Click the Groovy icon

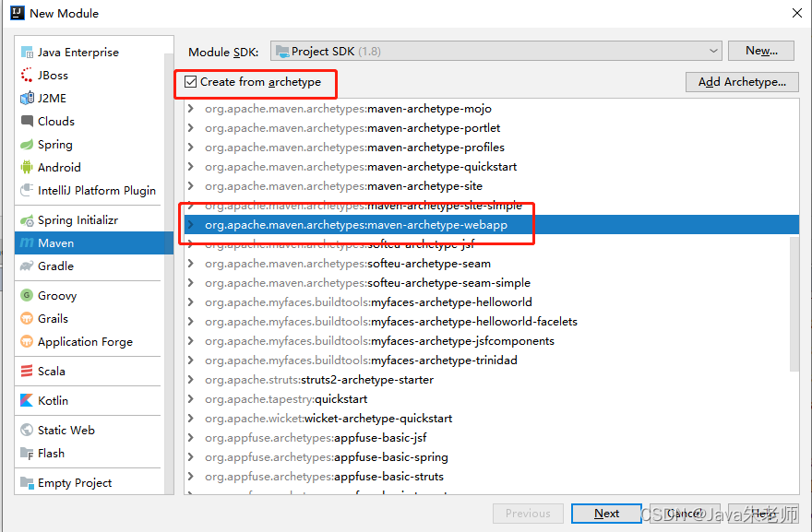point(27,295)
